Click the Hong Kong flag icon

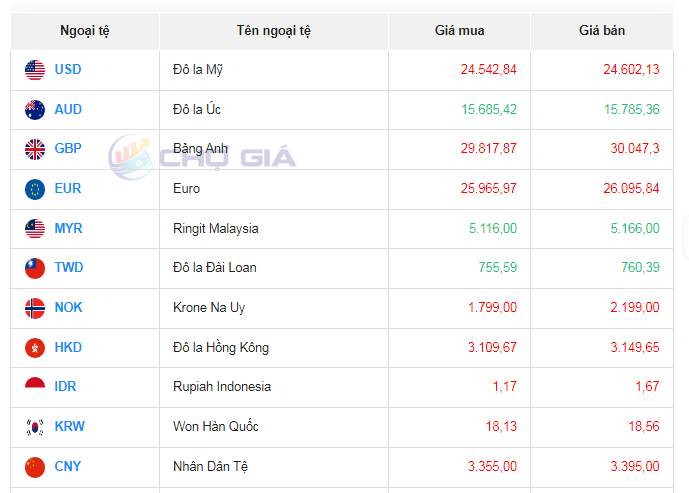pos(35,348)
